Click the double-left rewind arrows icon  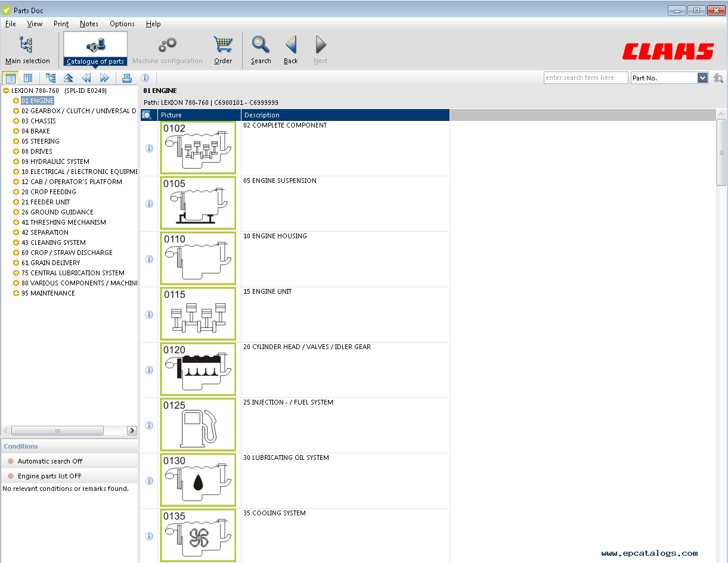(86, 78)
